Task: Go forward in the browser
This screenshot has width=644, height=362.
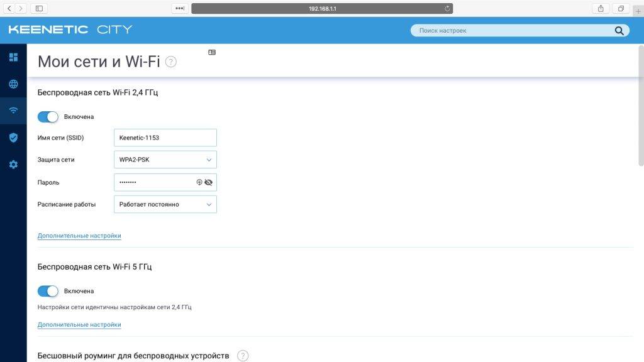Action: pyautogui.click(x=21, y=8)
